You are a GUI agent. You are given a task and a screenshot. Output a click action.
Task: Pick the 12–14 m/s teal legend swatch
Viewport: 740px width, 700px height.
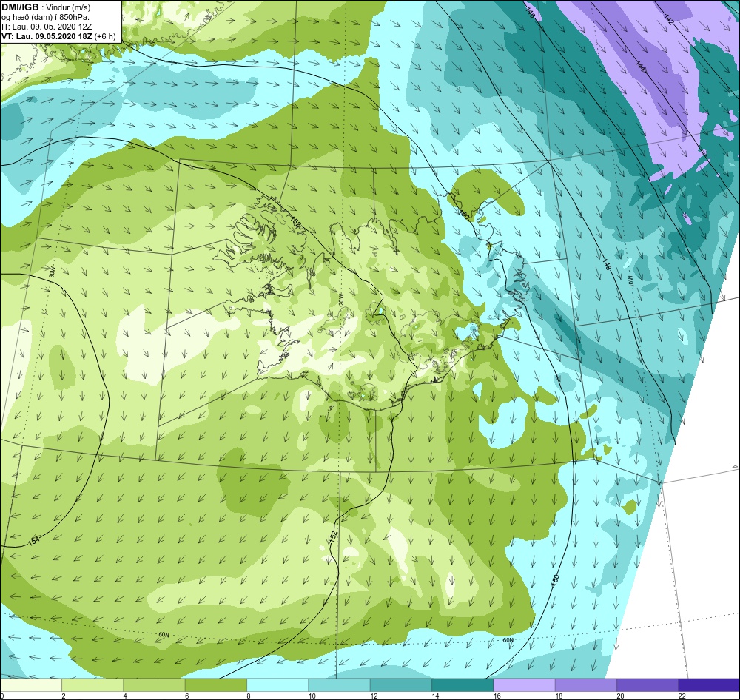[x=400, y=684]
